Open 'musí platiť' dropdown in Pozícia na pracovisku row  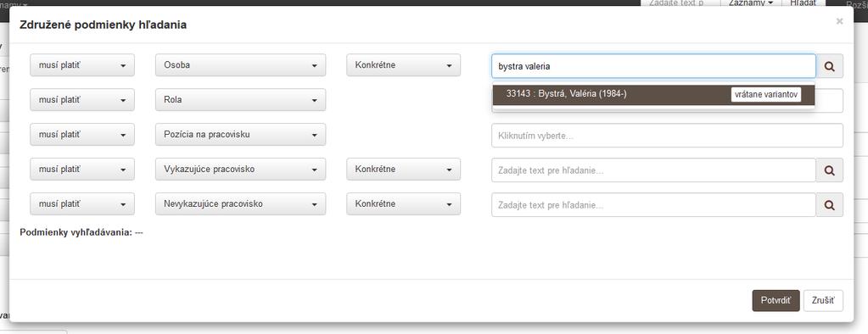82,135
